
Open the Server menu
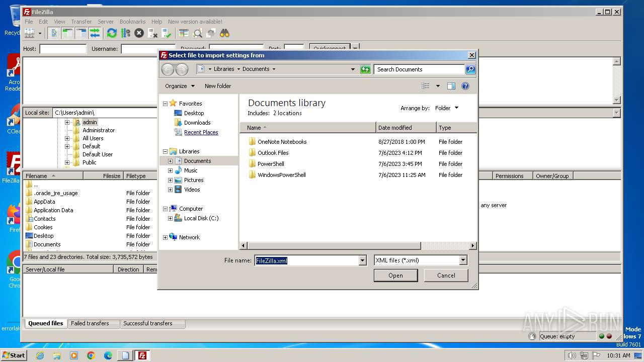(x=106, y=22)
